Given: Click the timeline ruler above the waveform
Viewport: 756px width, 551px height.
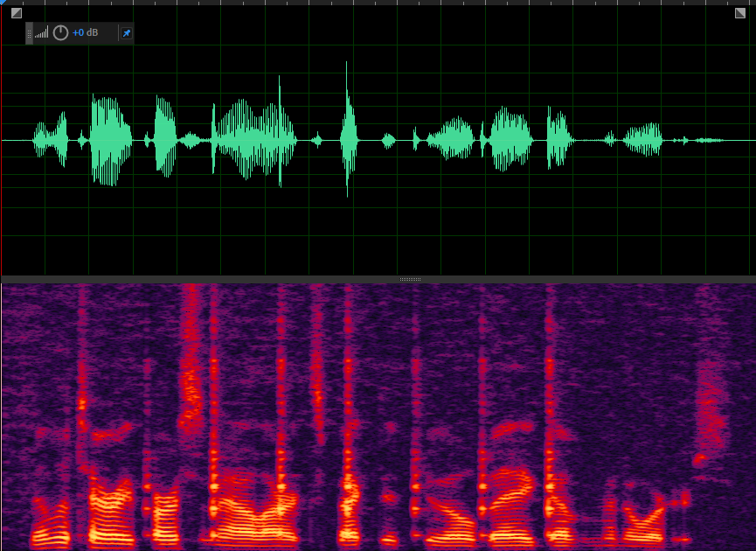Looking at the screenshot, I should click(x=378, y=3).
